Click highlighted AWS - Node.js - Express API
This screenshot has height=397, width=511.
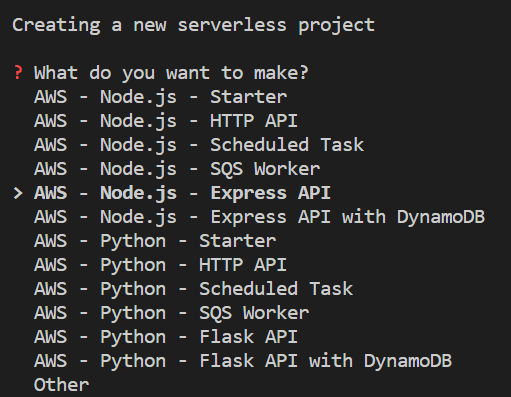tap(182, 193)
